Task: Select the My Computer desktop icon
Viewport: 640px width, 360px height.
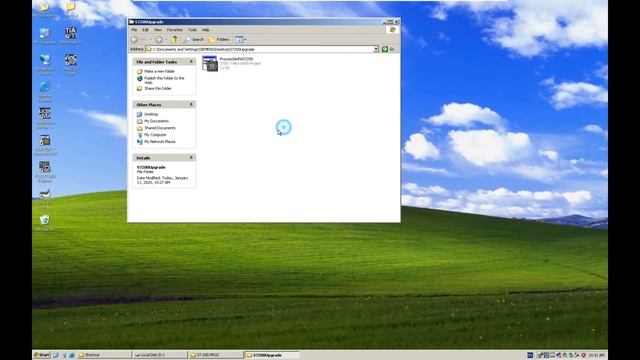Action: point(44,33)
